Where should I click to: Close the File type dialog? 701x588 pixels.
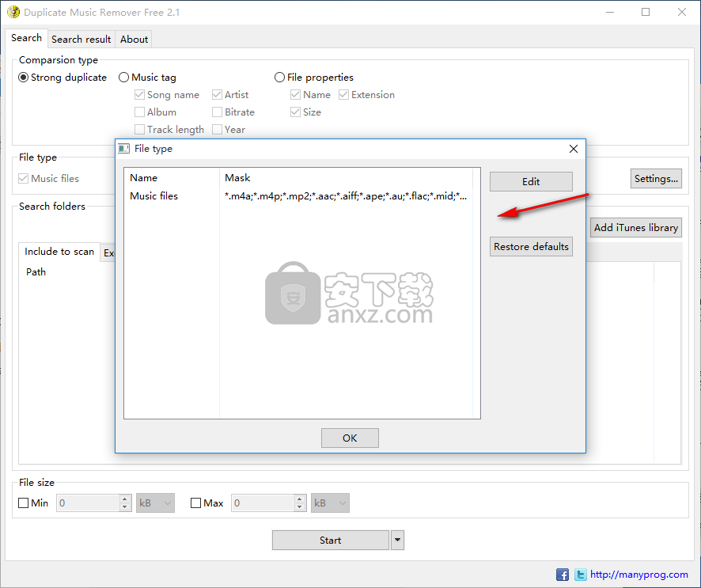[573, 149]
